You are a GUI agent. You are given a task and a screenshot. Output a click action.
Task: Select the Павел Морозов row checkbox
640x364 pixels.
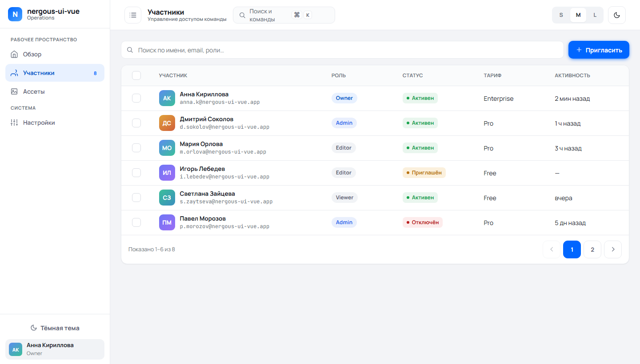(136, 222)
